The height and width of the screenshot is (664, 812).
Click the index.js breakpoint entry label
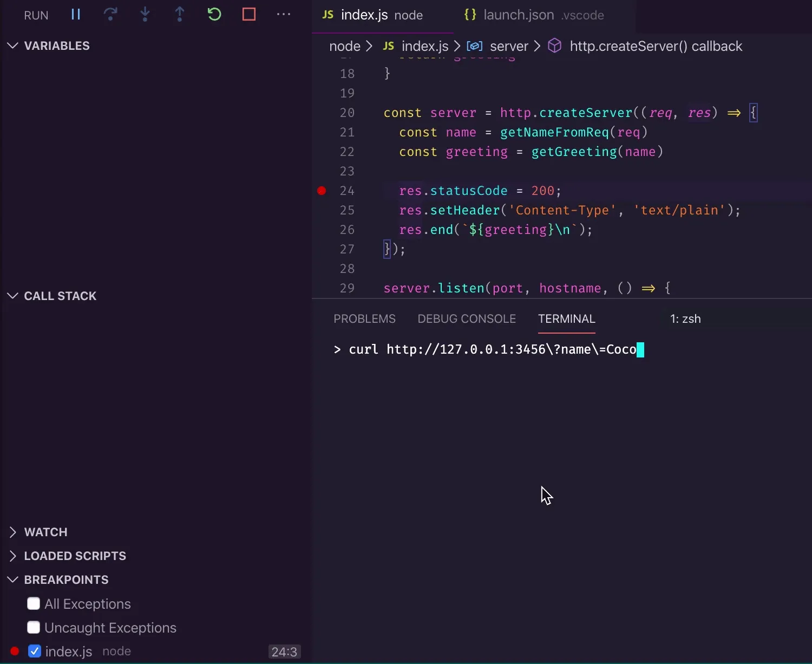69,651
